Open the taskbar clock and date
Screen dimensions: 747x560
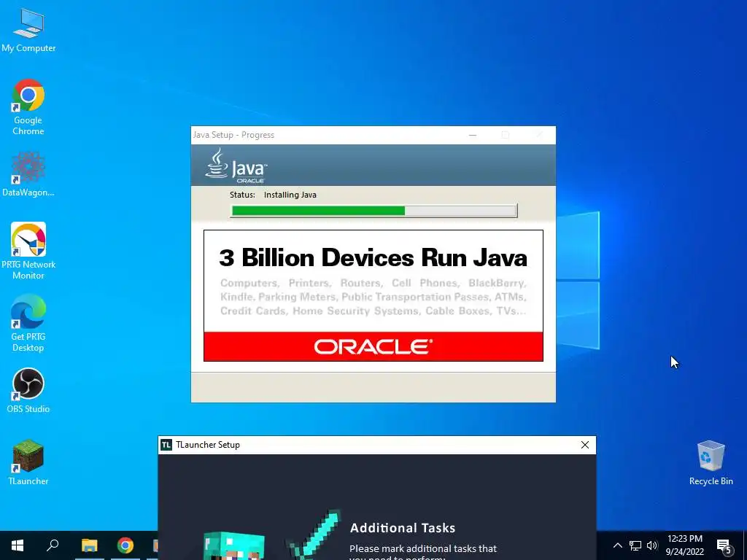click(x=684, y=545)
